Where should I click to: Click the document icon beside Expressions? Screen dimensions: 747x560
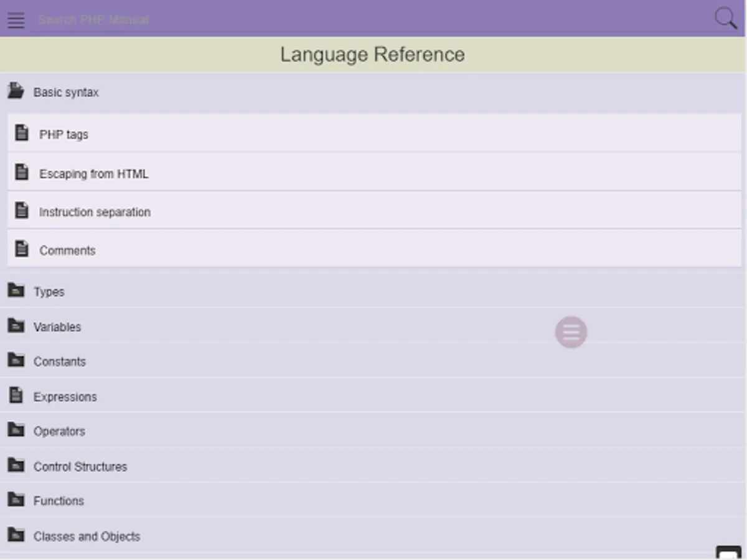[x=16, y=396]
